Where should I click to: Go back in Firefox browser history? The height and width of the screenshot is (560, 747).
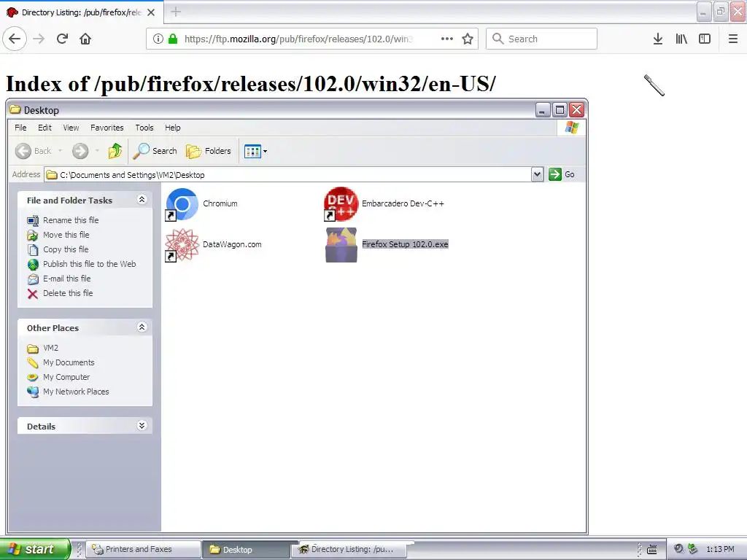point(15,39)
